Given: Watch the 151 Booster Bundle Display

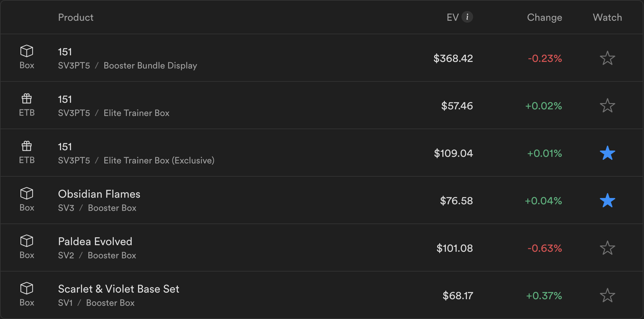Looking at the screenshot, I should tap(607, 58).
